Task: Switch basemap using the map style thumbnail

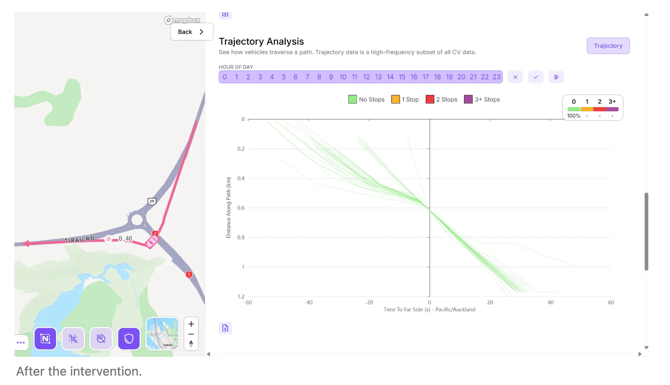Action: 162,334
